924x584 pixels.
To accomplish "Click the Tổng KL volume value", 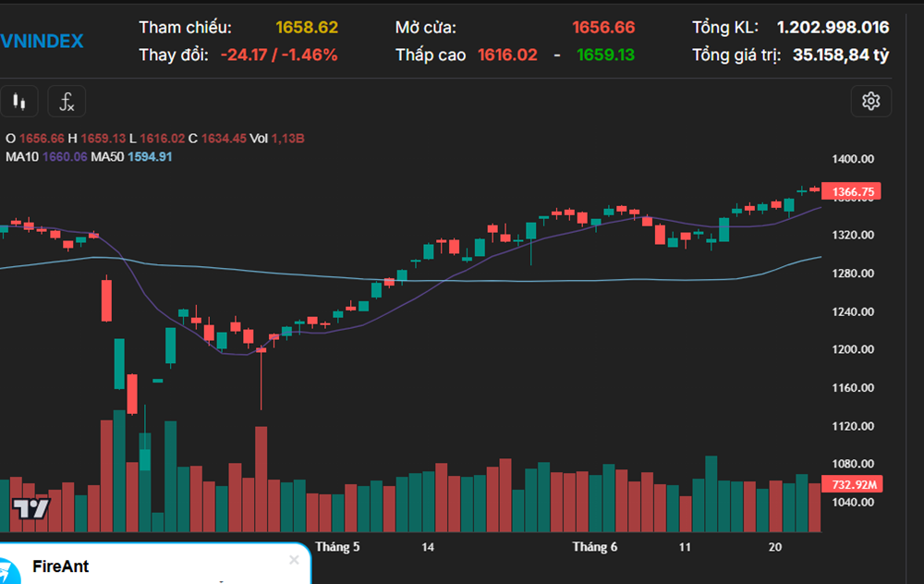I will click(833, 28).
